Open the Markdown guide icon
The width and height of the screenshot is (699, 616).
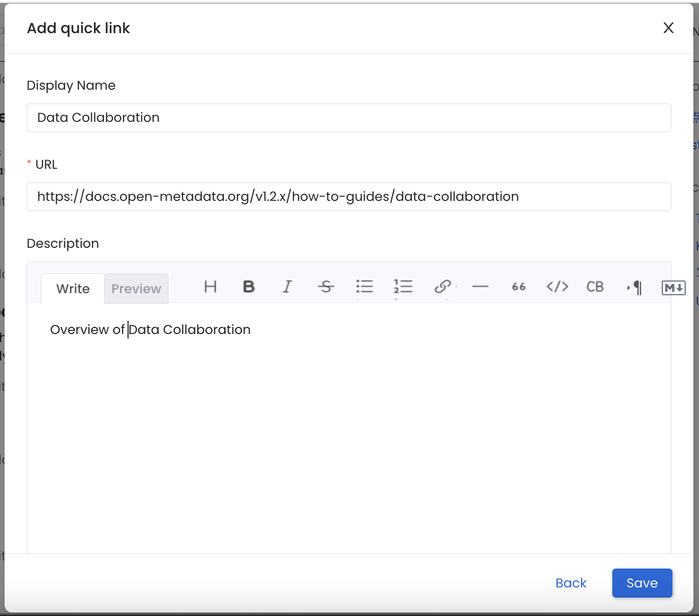click(673, 287)
